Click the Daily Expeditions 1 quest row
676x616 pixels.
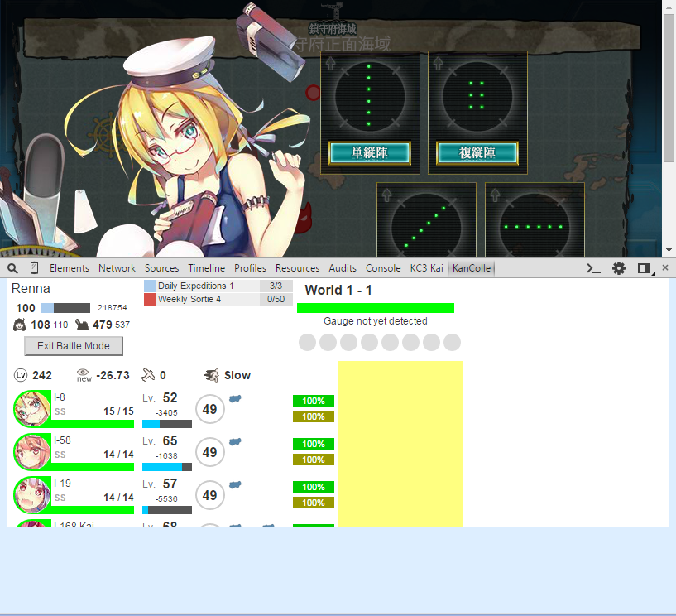pos(218,286)
